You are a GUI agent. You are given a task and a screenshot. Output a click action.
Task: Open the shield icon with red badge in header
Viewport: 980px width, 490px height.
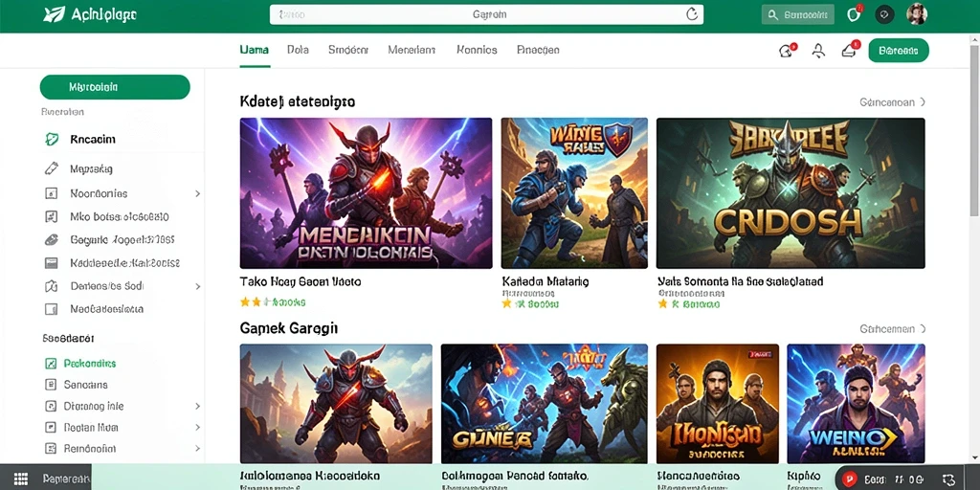coord(854,13)
